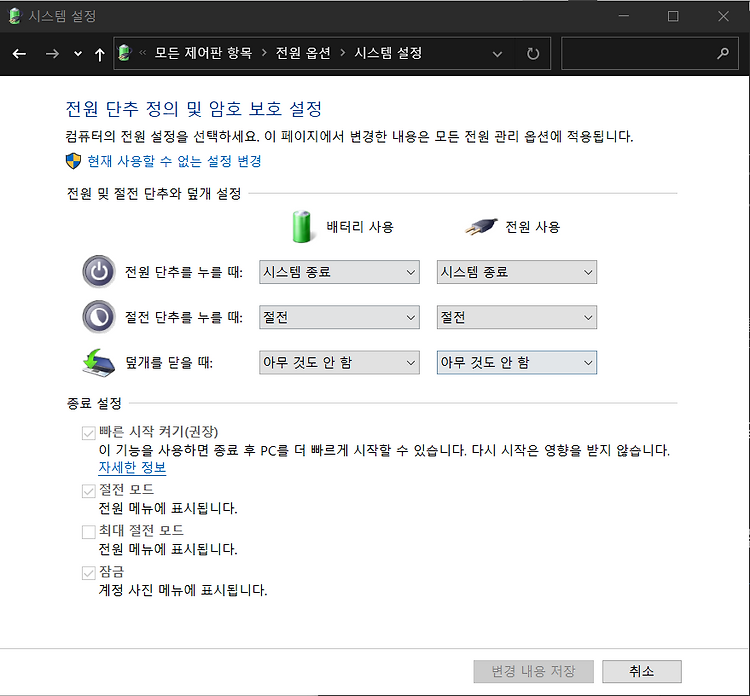
Task: Click 시스템 설정 breadcrumb segment
Action: [x=388, y=53]
